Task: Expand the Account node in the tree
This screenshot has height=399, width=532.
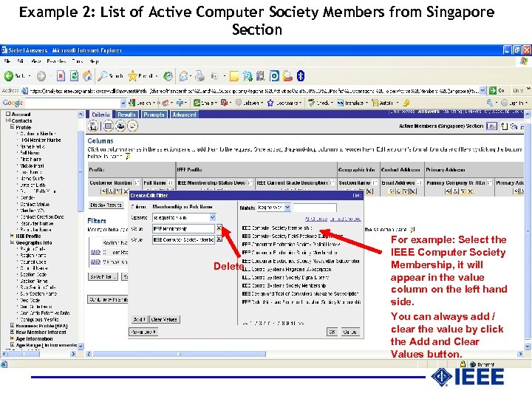Action: (8, 115)
